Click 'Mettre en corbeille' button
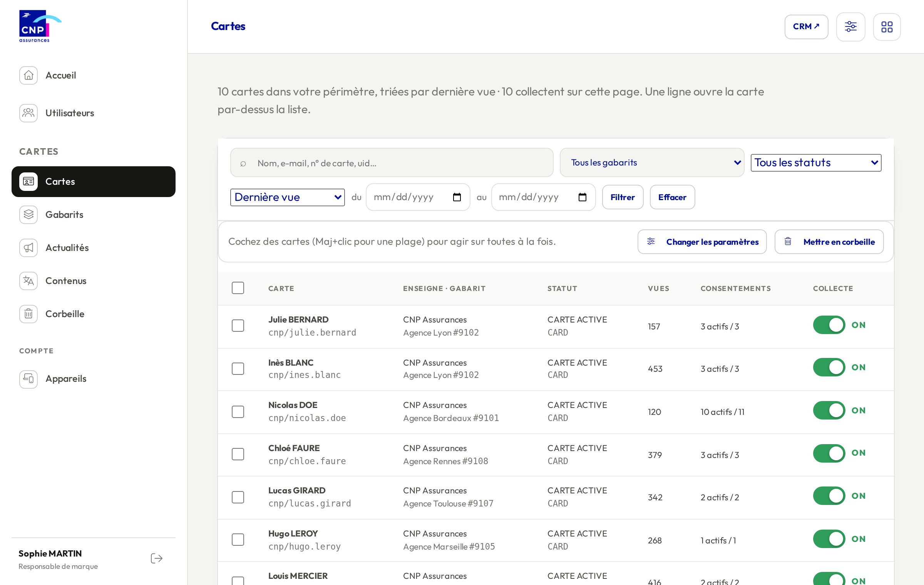The width and height of the screenshot is (924, 585). [829, 242]
